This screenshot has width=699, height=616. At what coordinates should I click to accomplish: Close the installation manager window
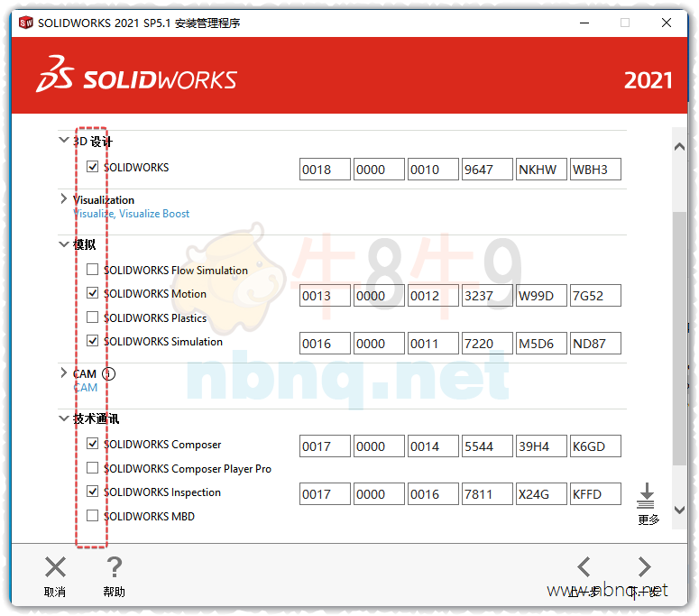pyautogui.click(x=667, y=23)
